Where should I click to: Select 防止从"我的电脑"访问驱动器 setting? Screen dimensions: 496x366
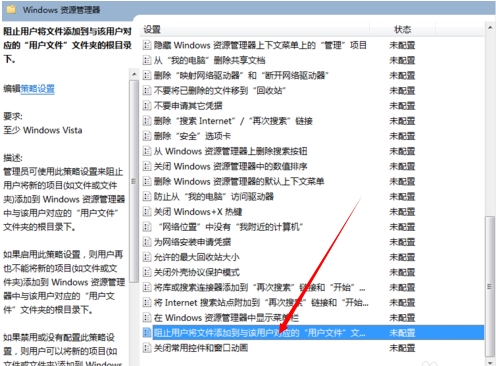[214, 197]
